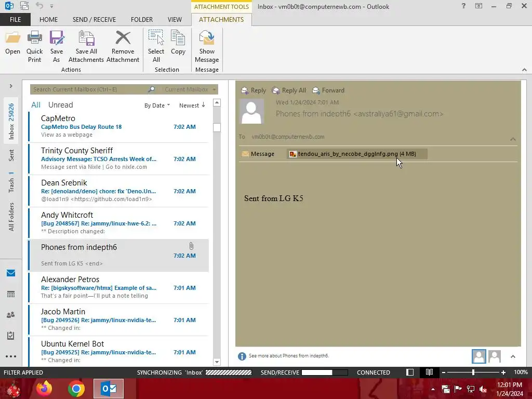Select the ATTACHMENTS ribbon tab

[221, 19]
